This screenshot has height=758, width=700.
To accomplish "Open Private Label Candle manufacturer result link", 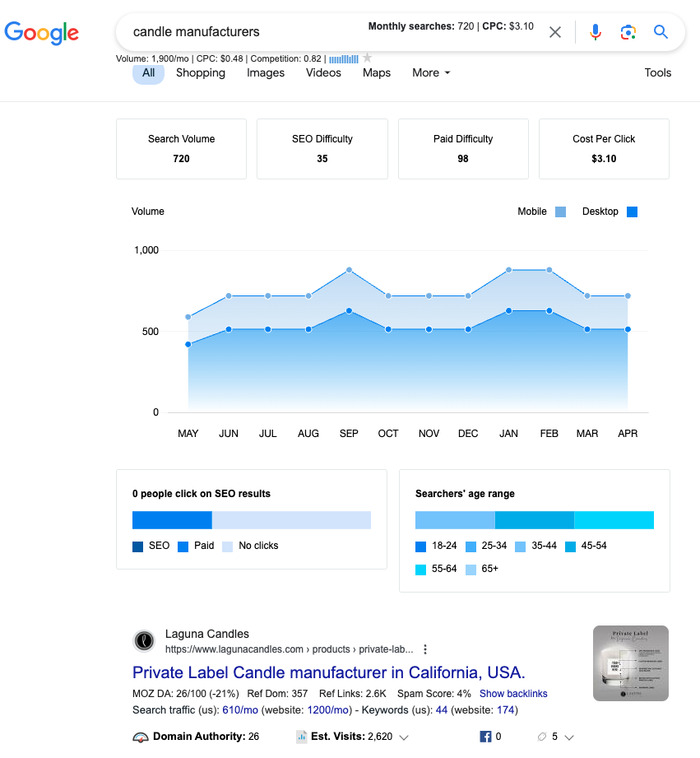I will coord(328,672).
